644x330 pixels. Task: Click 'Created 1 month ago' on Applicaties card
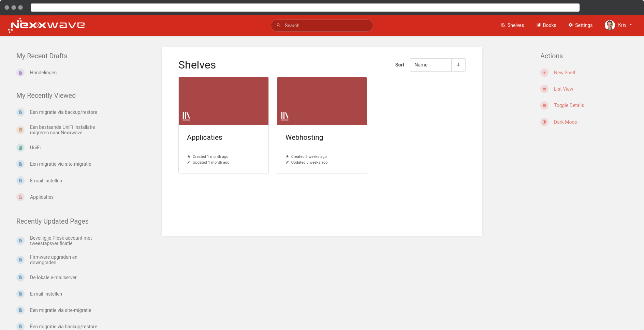point(210,156)
